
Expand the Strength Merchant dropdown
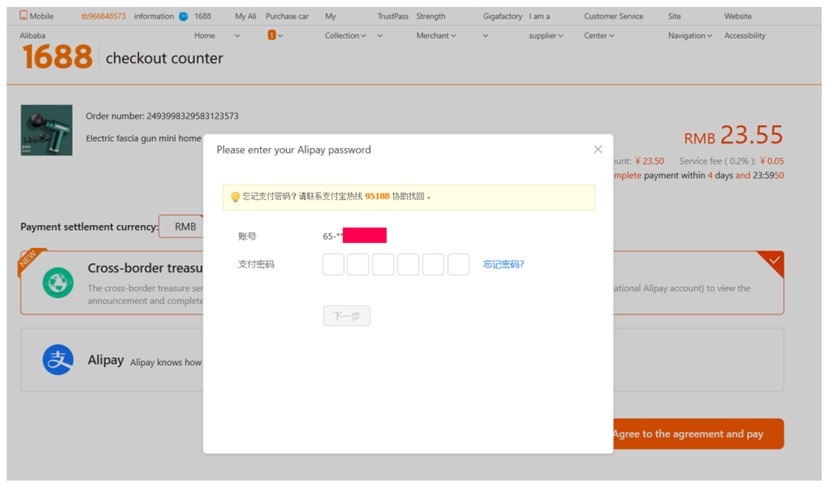(436, 36)
